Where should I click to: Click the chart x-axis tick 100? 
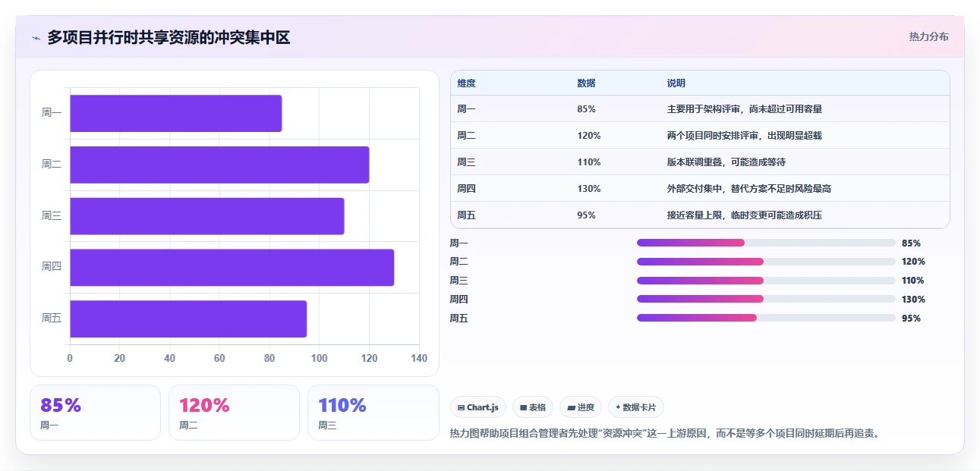319,359
